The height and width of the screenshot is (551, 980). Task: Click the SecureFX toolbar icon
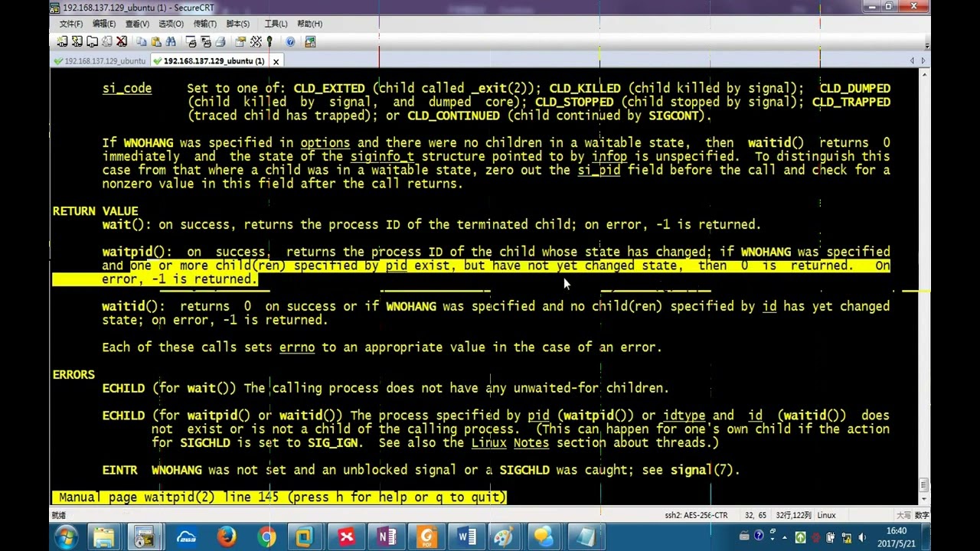point(310,42)
